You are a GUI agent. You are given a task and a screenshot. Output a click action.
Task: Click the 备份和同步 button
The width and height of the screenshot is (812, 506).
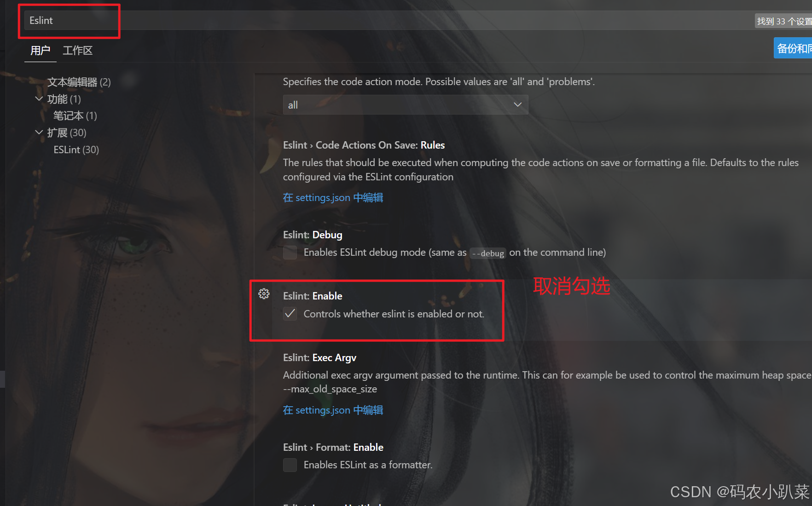click(x=793, y=48)
